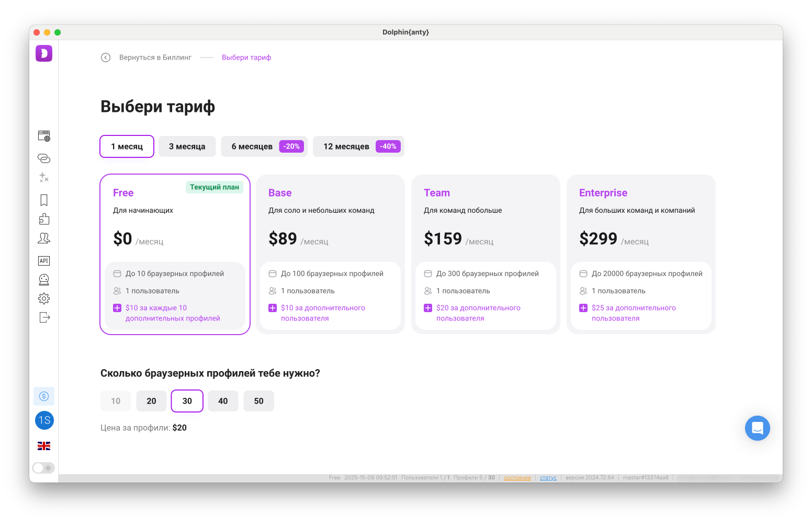The image size is (812, 516).
Task: Click the '$89 /месяц' Base price
Action: pos(298,239)
